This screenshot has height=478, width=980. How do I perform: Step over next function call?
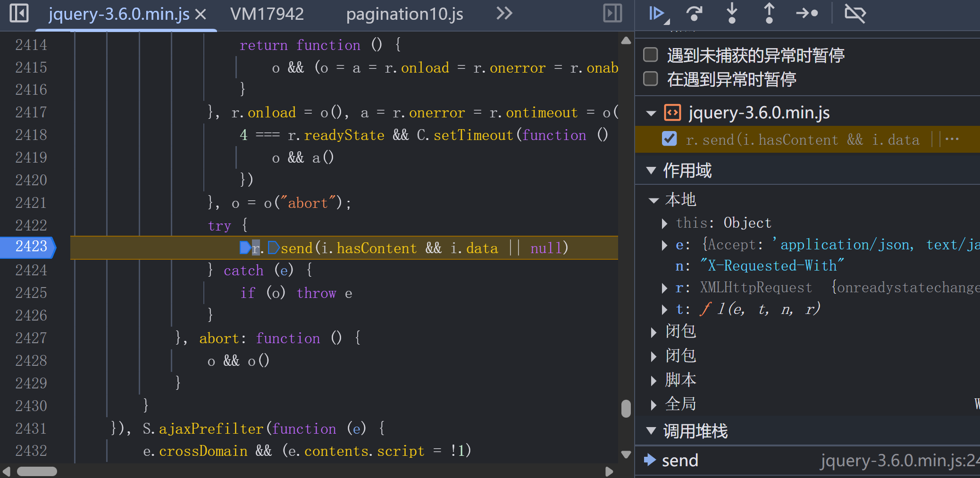point(694,13)
